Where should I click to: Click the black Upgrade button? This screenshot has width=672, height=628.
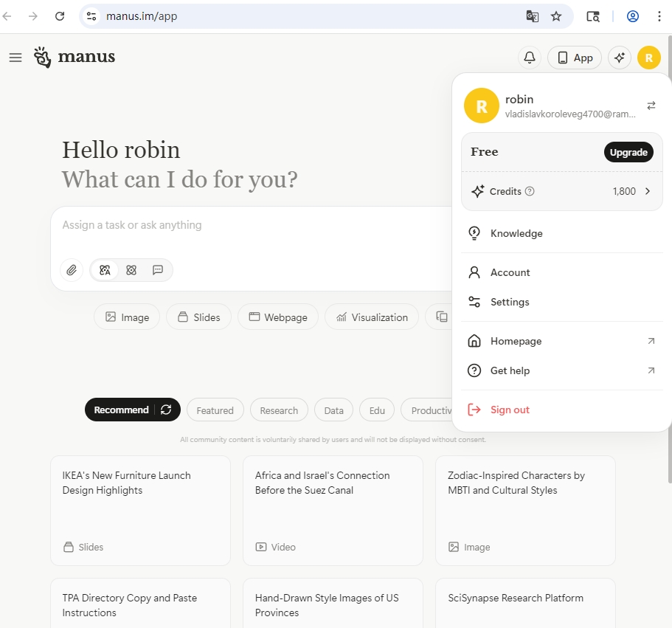tap(628, 152)
